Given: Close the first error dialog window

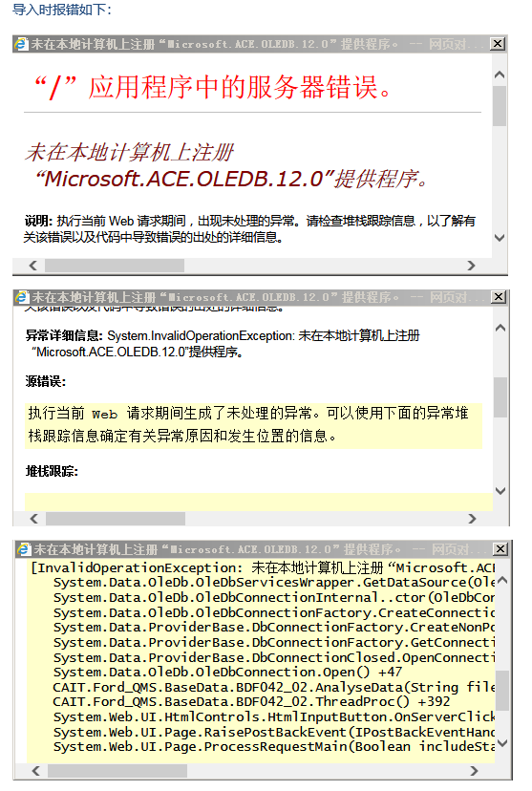Looking at the screenshot, I should [498, 44].
